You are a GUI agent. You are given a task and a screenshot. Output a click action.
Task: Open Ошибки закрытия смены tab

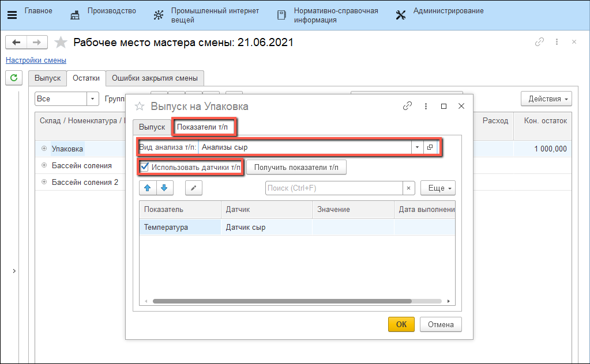pos(155,78)
